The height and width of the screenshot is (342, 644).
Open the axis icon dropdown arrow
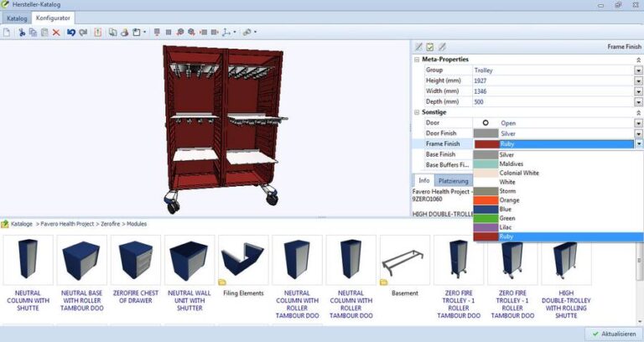tap(235, 32)
